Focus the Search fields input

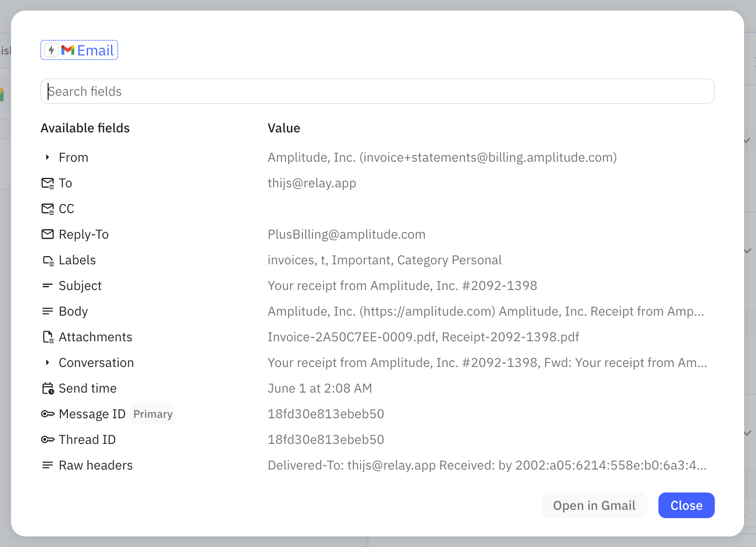[x=378, y=91]
